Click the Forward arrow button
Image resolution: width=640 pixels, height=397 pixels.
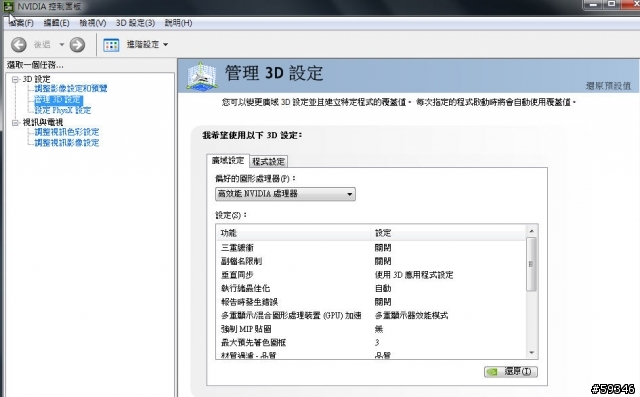tap(77, 45)
